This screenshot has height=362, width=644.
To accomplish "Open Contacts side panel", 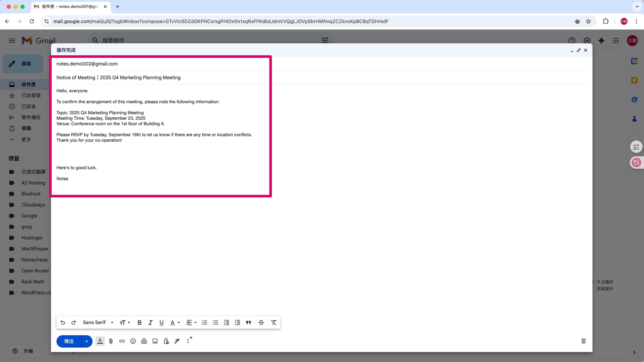I will [634, 119].
